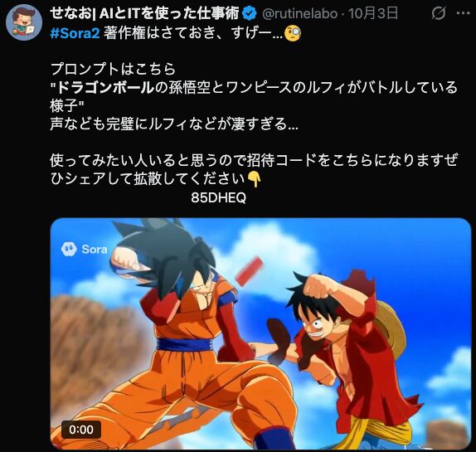Open the post via 10月3日 date
The image size is (476, 452).
373,13
